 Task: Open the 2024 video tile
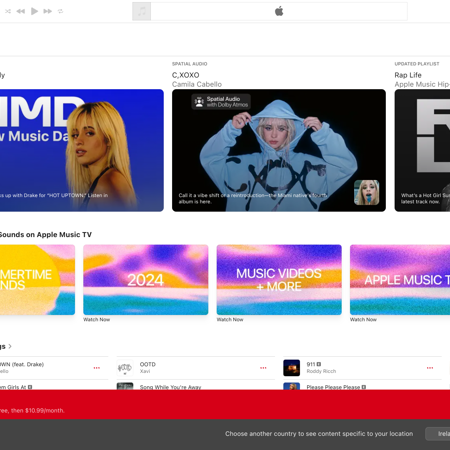146,280
